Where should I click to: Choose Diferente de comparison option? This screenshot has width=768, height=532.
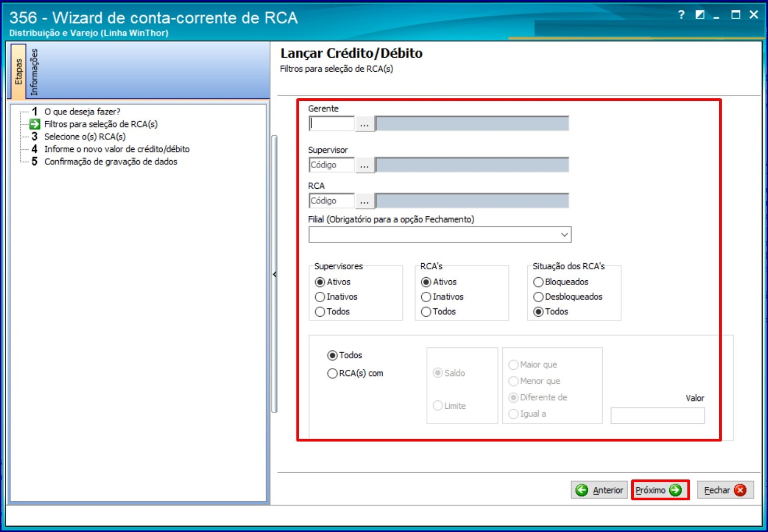click(514, 397)
